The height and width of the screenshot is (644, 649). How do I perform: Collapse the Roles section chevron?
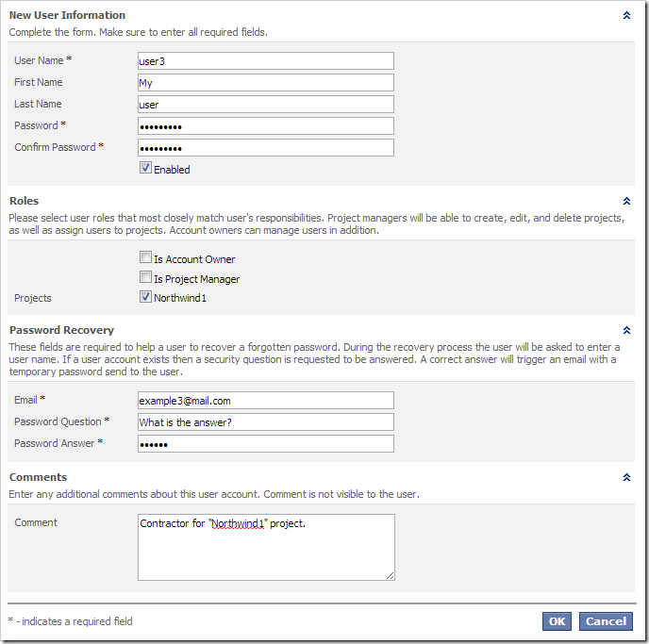[626, 201]
